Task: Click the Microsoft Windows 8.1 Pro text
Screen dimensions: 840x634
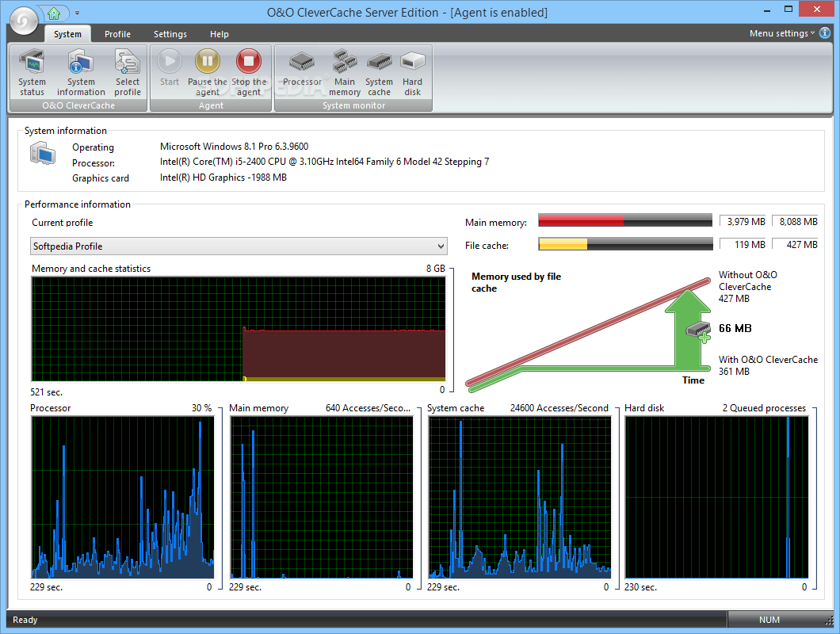Action: [234, 147]
